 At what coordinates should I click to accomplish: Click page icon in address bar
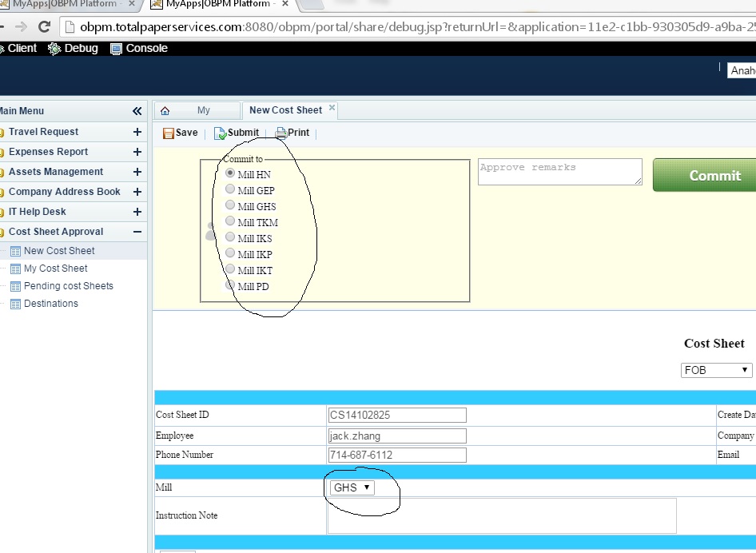tap(70, 27)
